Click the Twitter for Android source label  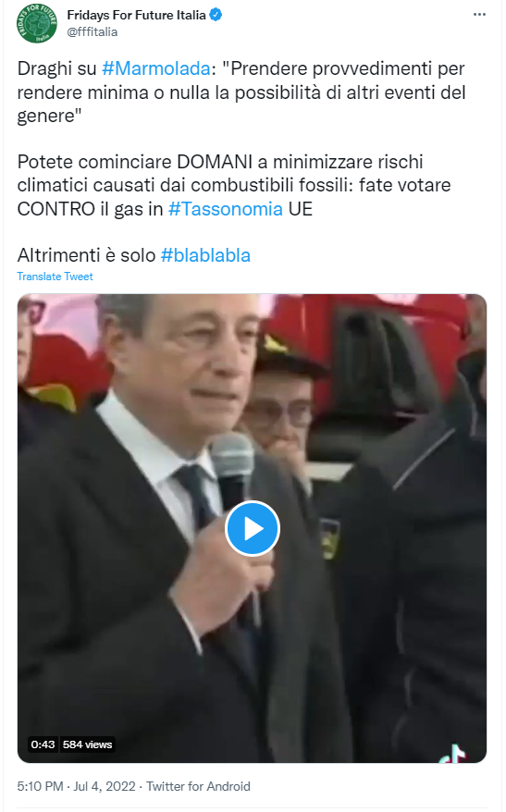pyautogui.click(x=198, y=786)
